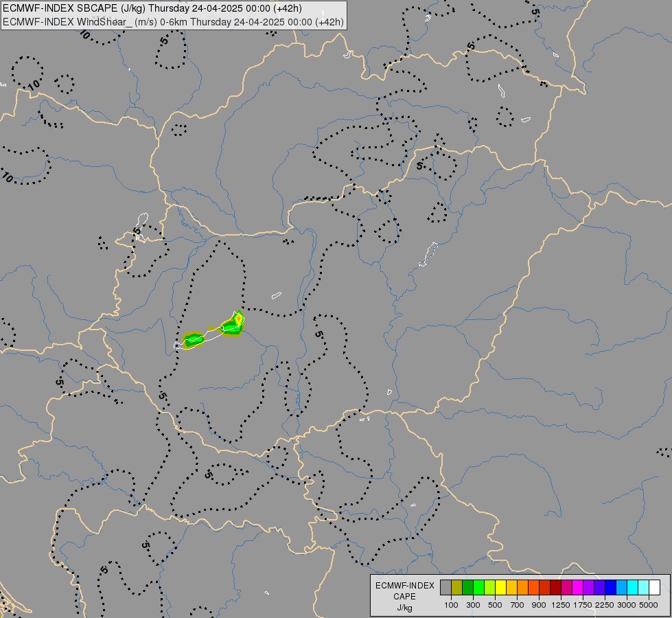Click the CAPE label in the legend box
Screen dimensions: 672x618
click(x=404, y=597)
